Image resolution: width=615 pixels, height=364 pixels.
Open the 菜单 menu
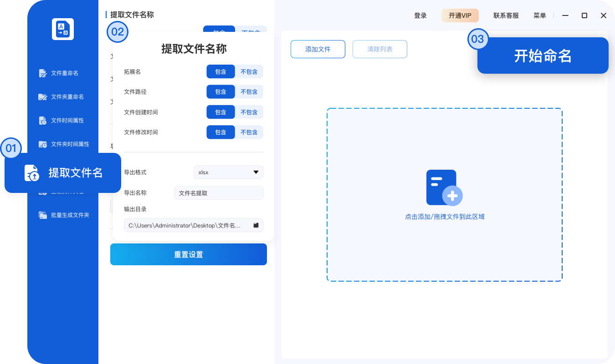click(x=539, y=15)
